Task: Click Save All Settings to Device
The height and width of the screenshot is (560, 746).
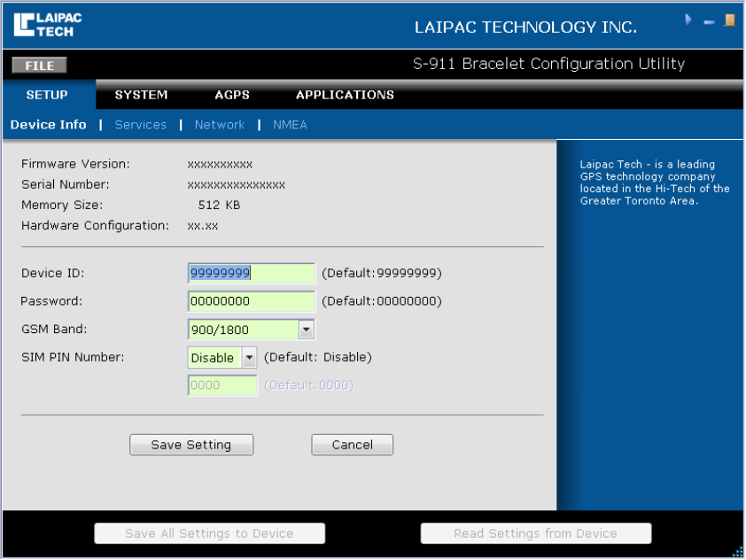Action: coord(210,533)
